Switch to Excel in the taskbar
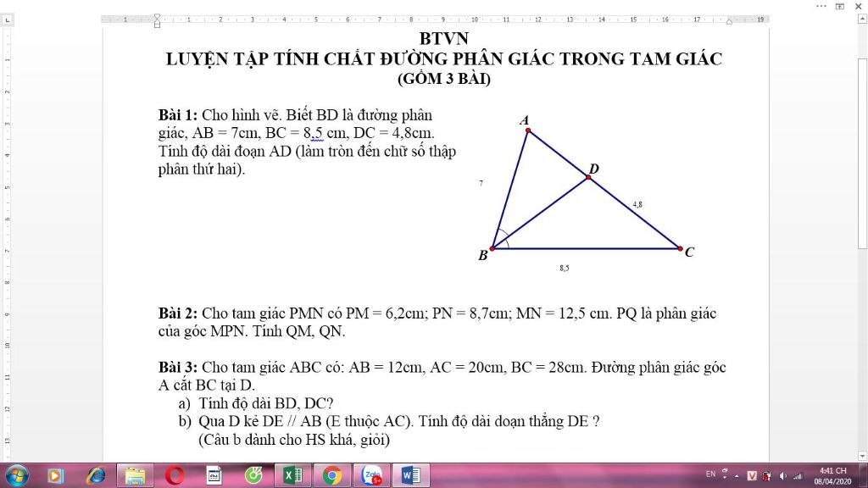Viewport: 868px width, 488px height. [292, 475]
